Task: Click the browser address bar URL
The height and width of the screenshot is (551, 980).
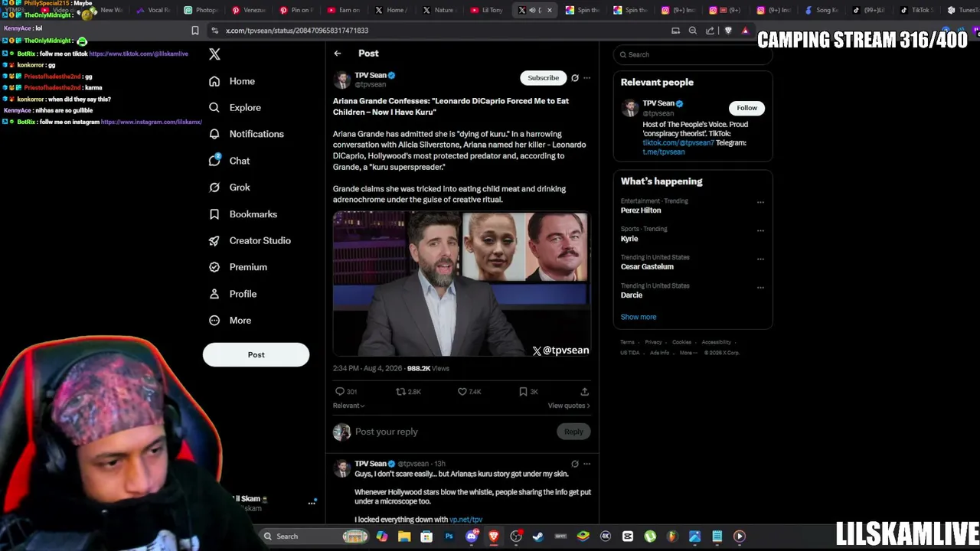Action: click(297, 31)
